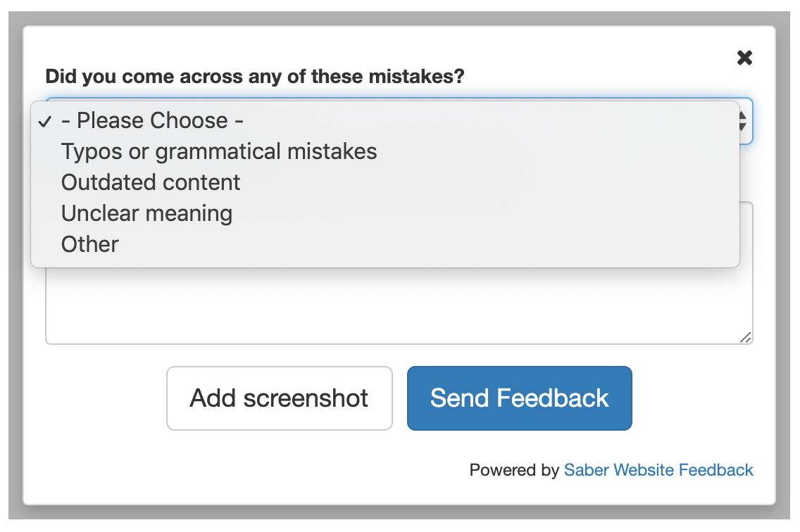Open the Saber Website Feedback link
The image size is (800, 532).
tap(658, 470)
